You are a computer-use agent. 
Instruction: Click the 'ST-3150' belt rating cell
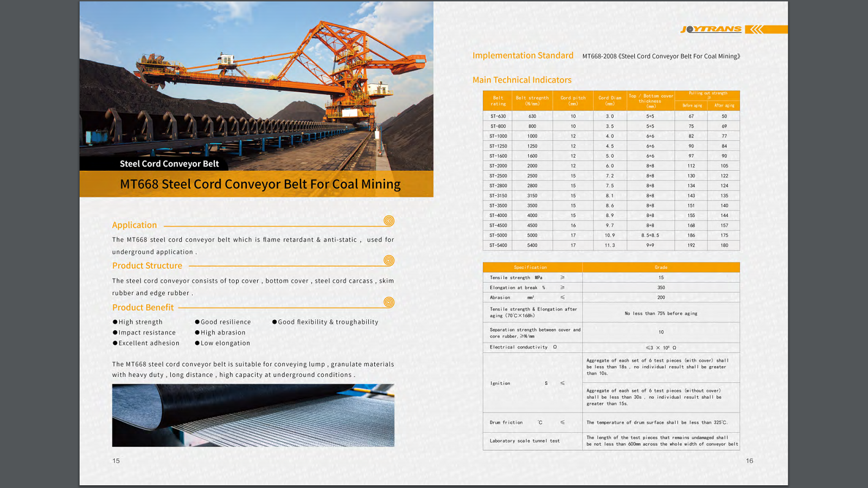coord(498,196)
